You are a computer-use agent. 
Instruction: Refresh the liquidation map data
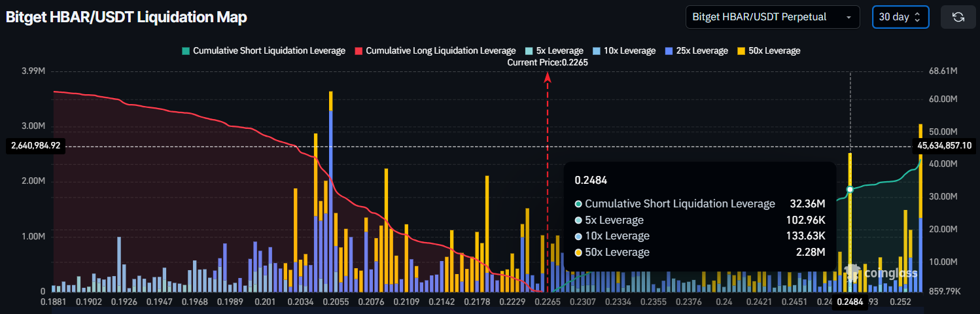click(x=958, y=17)
